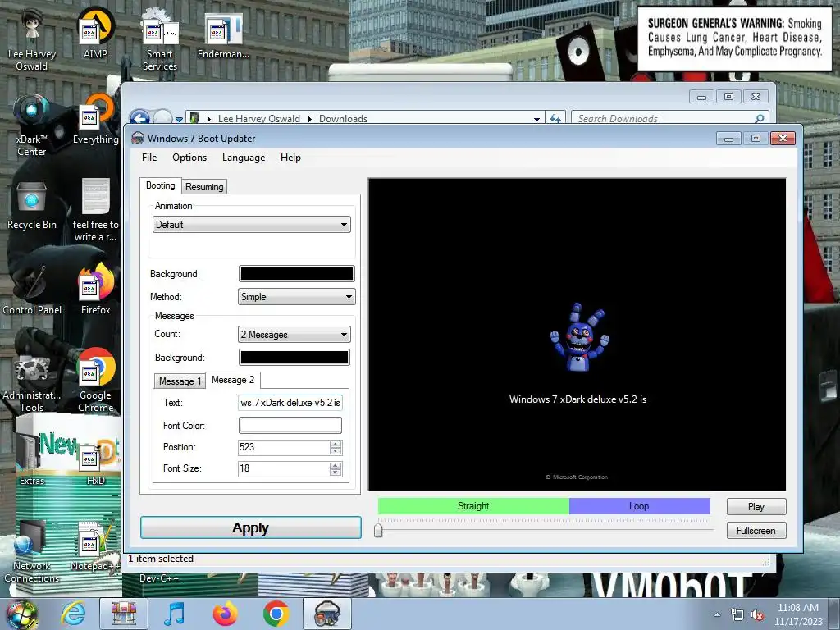Increase the Position value with up arrow
The height and width of the screenshot is (630, 840).
[x=336, y=444]
